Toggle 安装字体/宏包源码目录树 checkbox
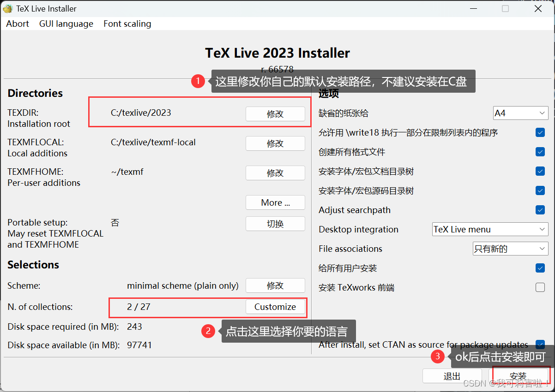 (x=540, y=191)
